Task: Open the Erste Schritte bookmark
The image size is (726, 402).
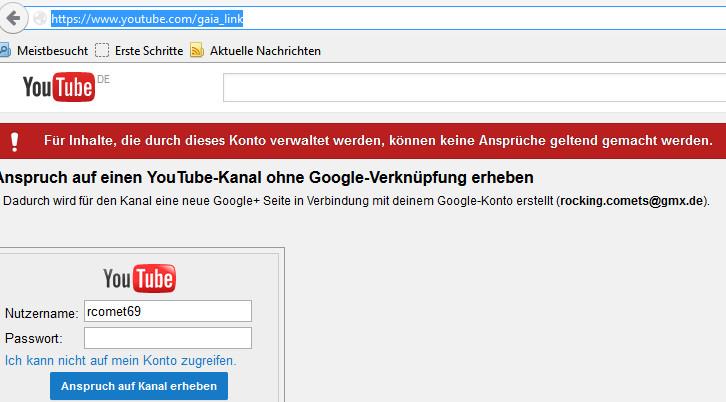Action: tap(149, 50)
